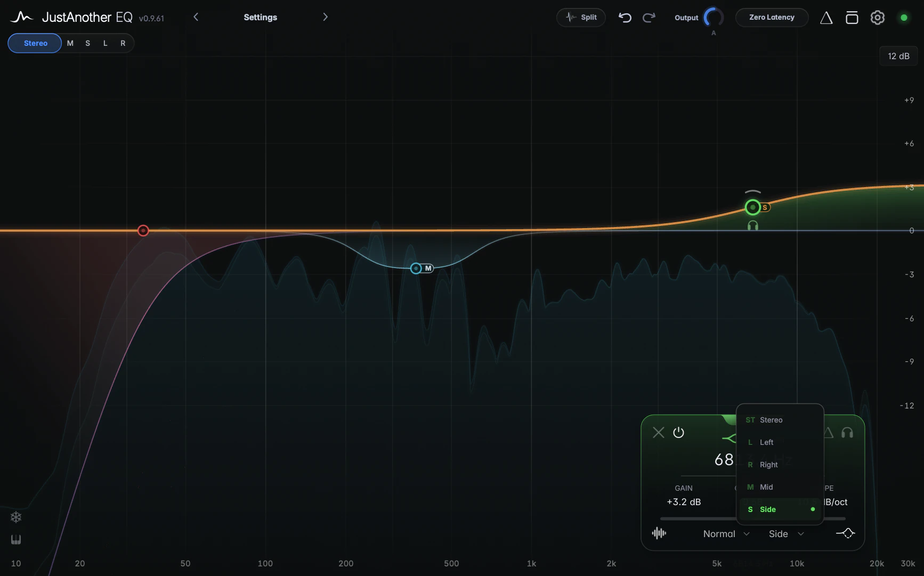924x576 pixels.
Task: Click the triangle delta icon in the top bar
Action: (x=826, y=18)
